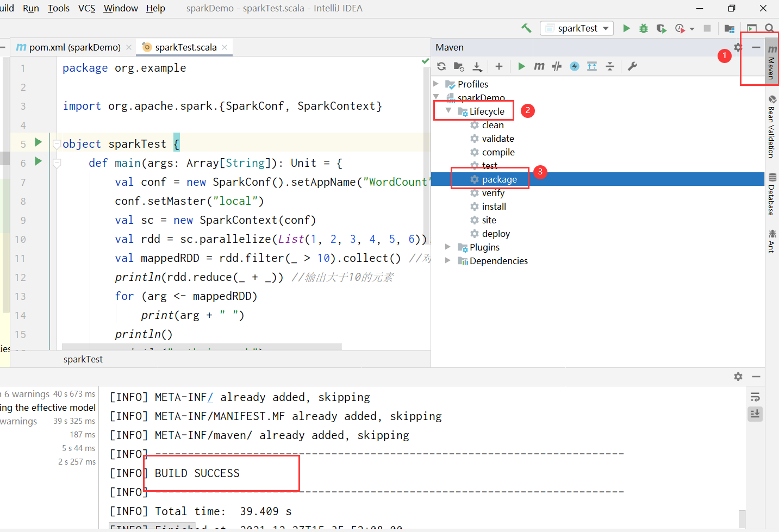Select the validate lifecycle goal
779x532 pixels.
[498, 139]
